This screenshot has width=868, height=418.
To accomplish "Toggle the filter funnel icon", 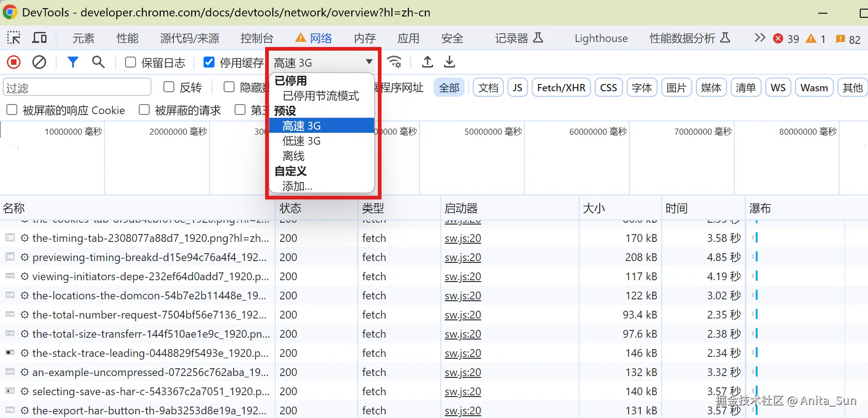I will [x=73, y=62].
